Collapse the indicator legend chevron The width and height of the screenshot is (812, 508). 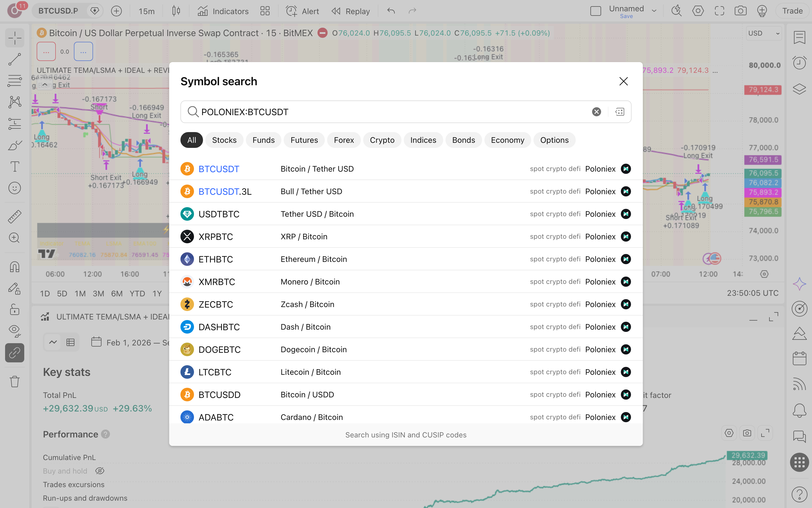pos(45,85)
